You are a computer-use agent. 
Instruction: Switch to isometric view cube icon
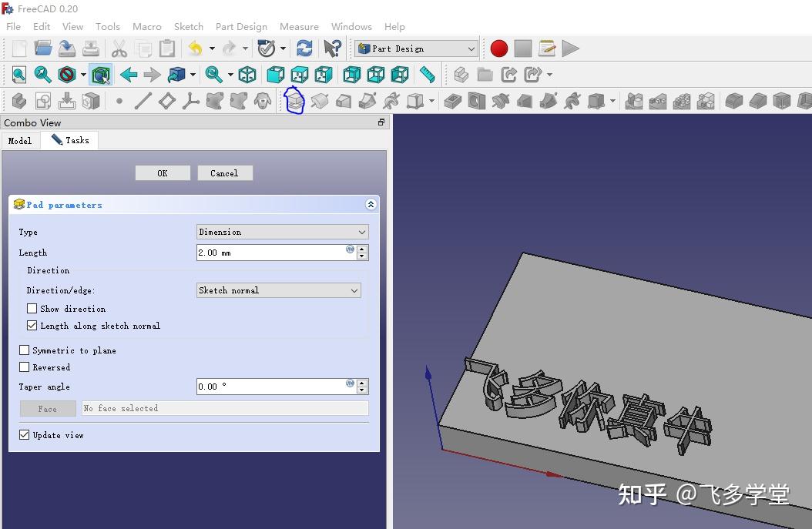tap(247, 75)
